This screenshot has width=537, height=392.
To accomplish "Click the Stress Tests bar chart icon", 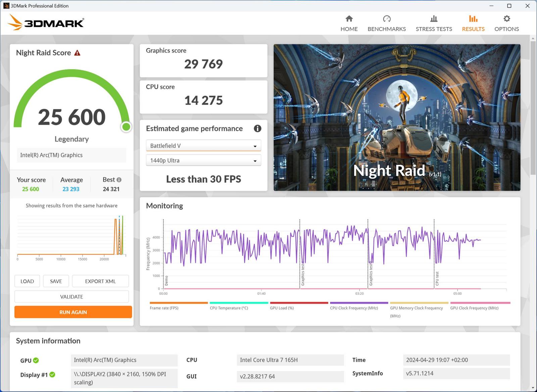I will [434, 18].
